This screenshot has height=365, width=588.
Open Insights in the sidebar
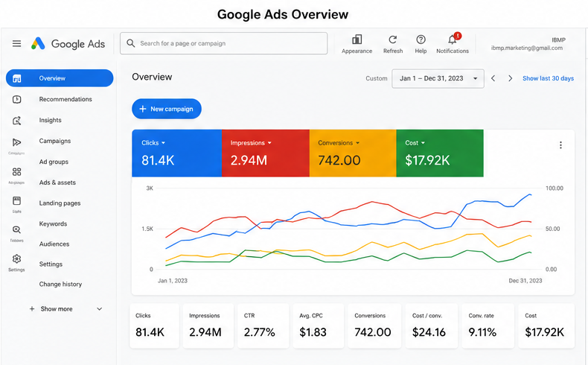pyautogui.click(x=51, y=120)
